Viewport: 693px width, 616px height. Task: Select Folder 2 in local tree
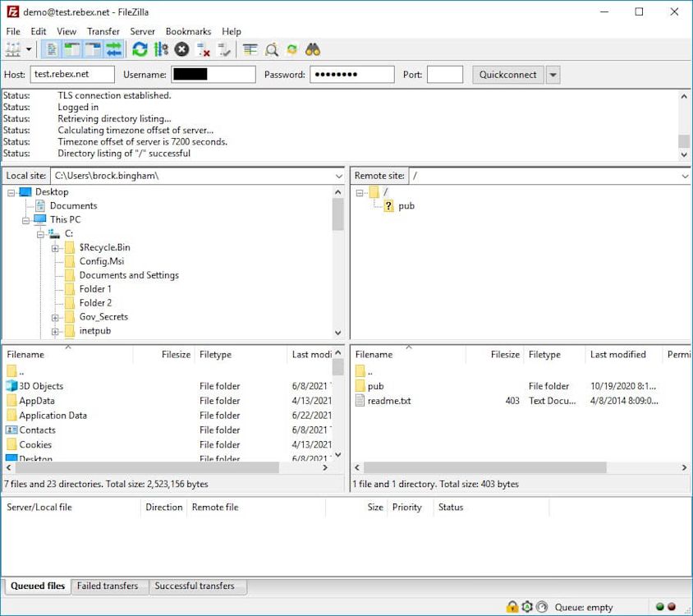tap(95, 303)
